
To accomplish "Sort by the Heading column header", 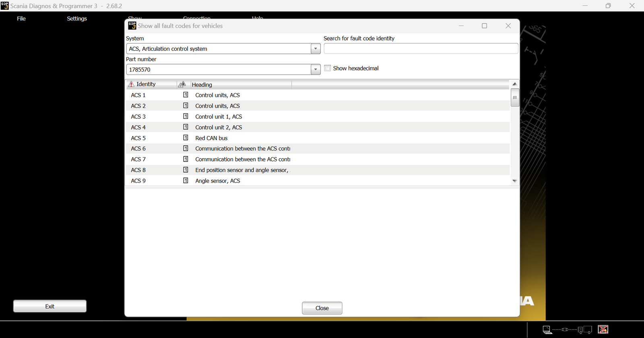I will tap(241, 85).
